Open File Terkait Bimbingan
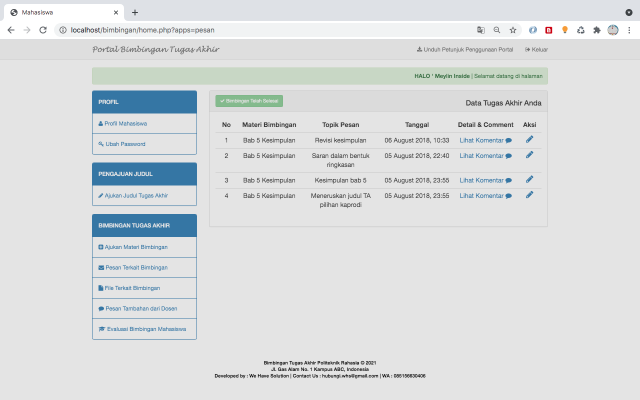Viewport: 640px width, 400px height. click(130, 287)
